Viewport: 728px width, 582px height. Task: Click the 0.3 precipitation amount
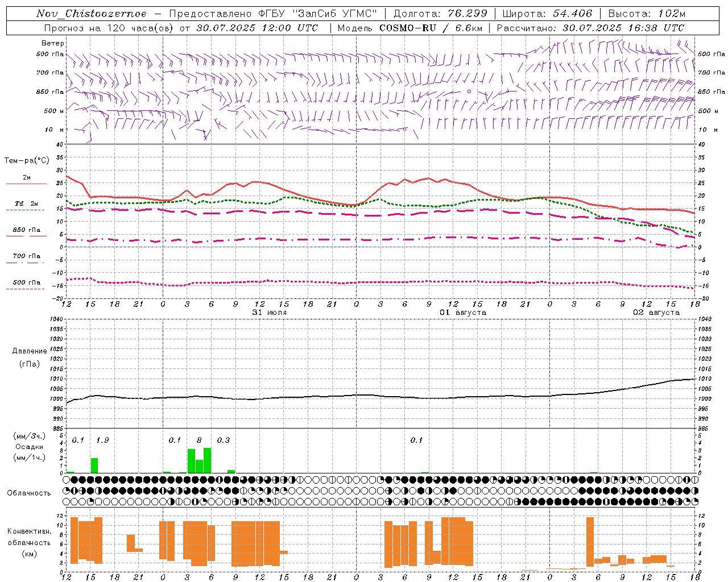pos(224,440)
